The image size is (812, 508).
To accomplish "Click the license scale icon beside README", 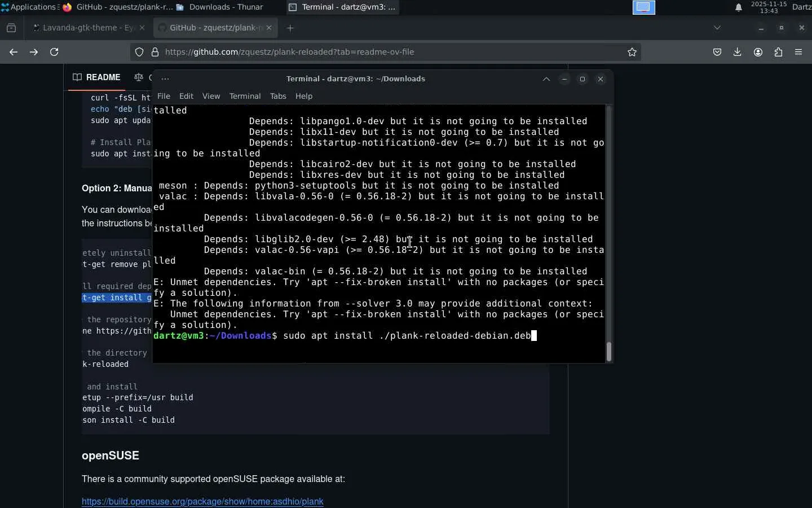I will click(139, 77).
